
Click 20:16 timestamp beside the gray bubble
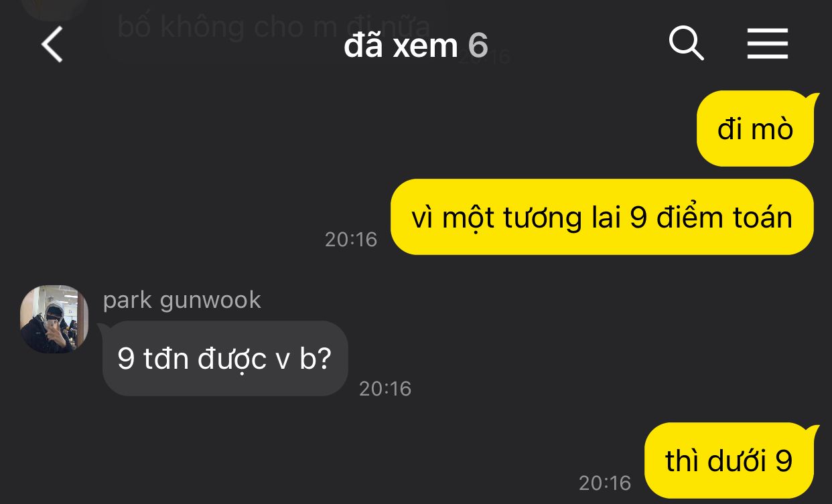(x=385, y=388)
